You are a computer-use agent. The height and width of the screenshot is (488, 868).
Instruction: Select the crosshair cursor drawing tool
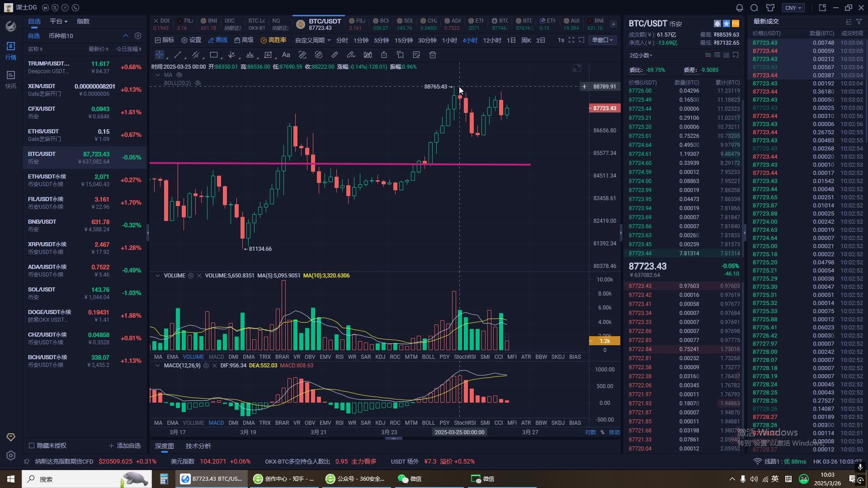click(160, 55)
